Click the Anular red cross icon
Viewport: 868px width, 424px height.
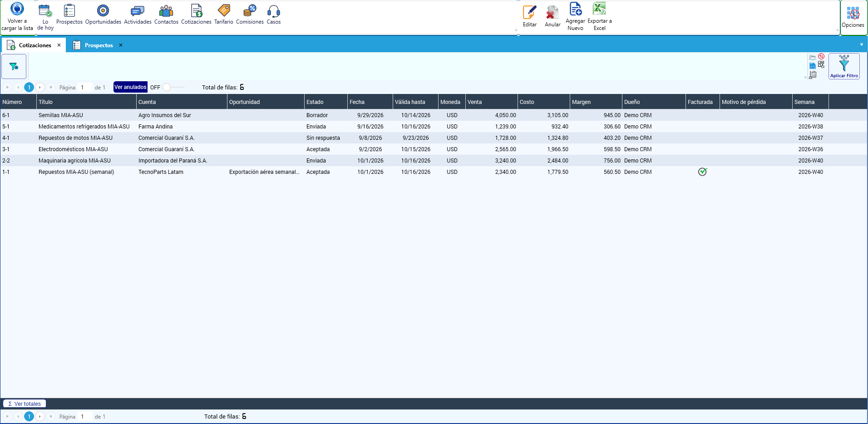[x=552, y=13]
